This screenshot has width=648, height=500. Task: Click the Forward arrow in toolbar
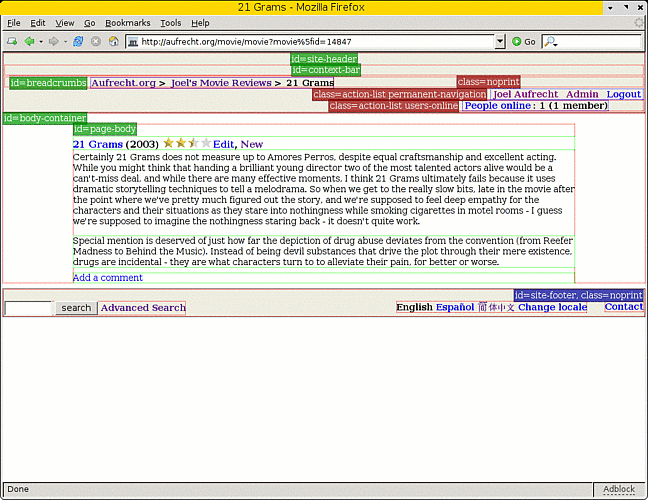[x=52, y=42]
